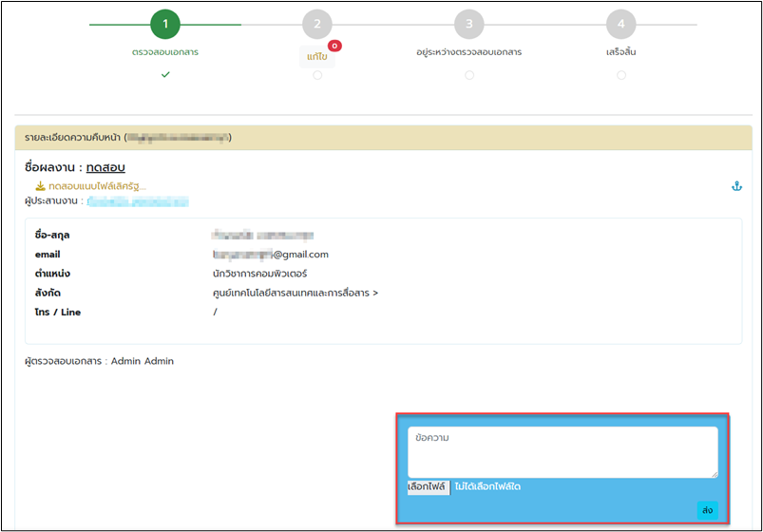This screenshot has height=532, width=763.
Task: Select step 4 circle in progress bar
Action: point(620,24)
